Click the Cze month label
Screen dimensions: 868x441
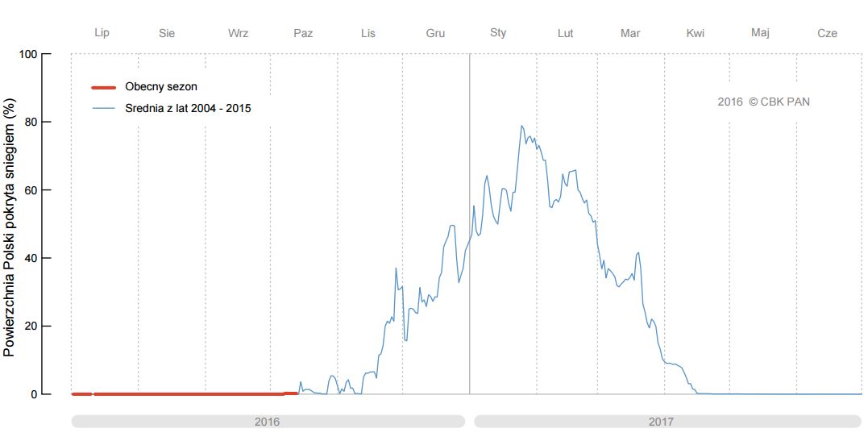[827, 33]
